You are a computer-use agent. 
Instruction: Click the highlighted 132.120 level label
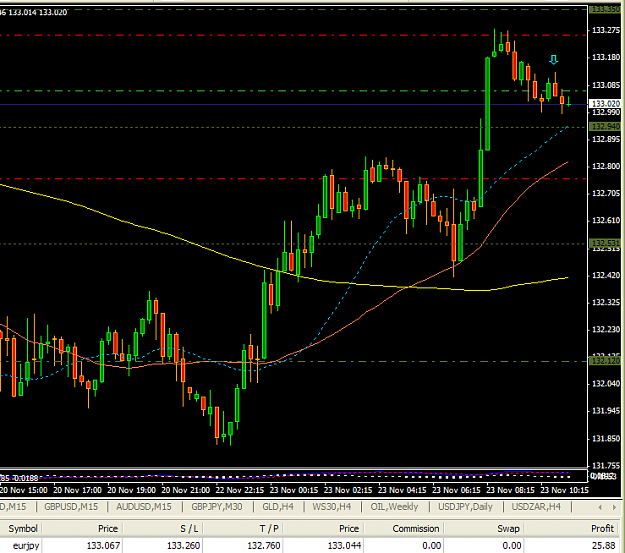click(x=606, y=361)
